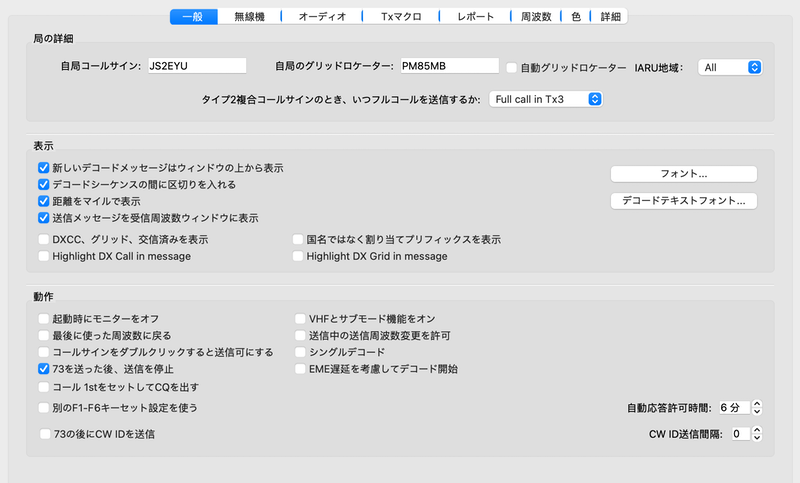Open the オーディオ tab
Screen dimensions: 800x483
click(x=322, y=17)
